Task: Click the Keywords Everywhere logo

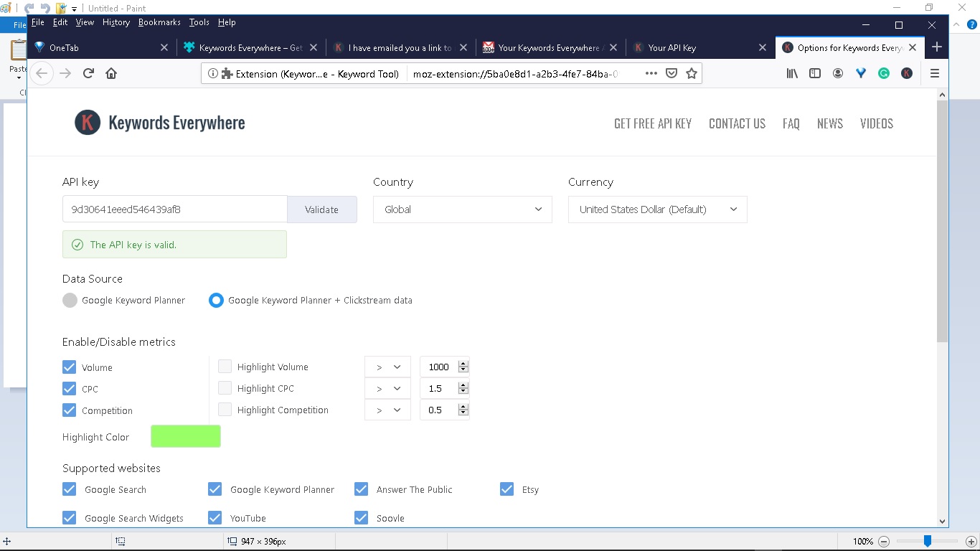Action: 160,123
